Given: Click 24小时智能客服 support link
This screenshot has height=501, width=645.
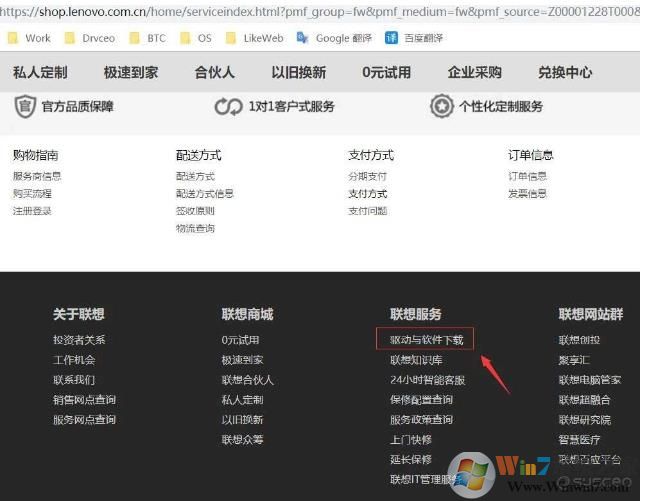Looking at the screenshot, I should [427, 380].
